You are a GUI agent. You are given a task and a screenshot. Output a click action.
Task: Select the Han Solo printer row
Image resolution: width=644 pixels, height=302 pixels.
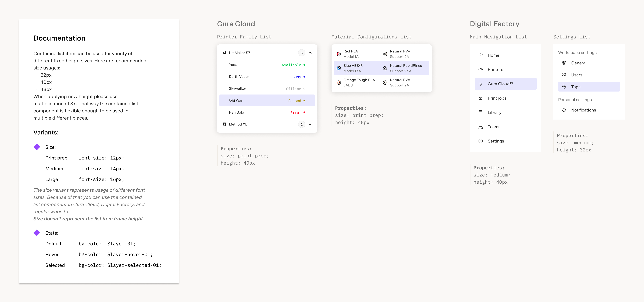[267, 113]
